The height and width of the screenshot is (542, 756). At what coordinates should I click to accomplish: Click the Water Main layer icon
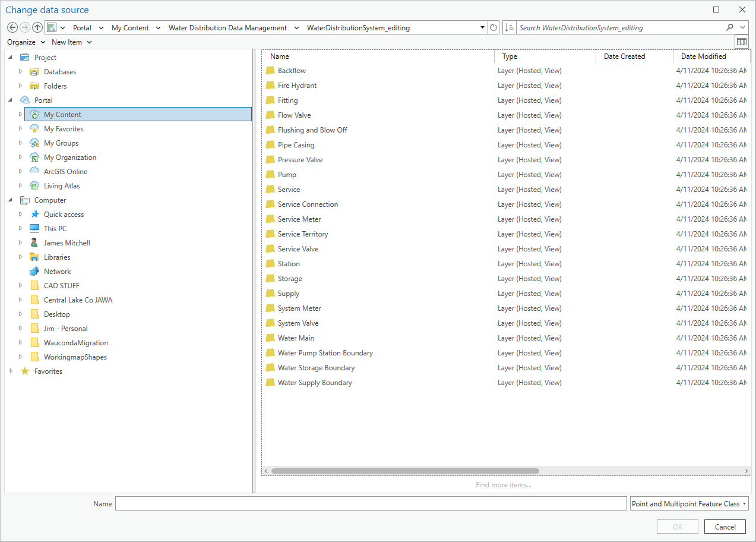pos(270,338)
